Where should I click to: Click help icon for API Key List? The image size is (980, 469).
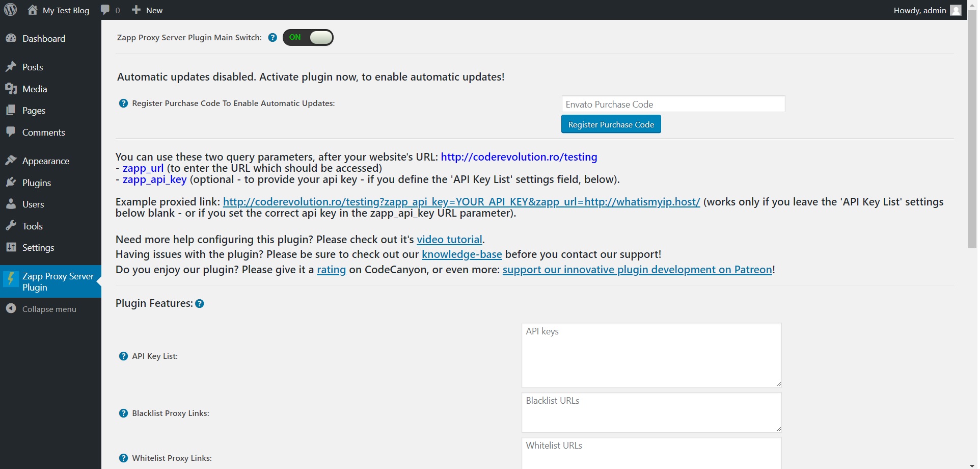click(x=123, y=356)
